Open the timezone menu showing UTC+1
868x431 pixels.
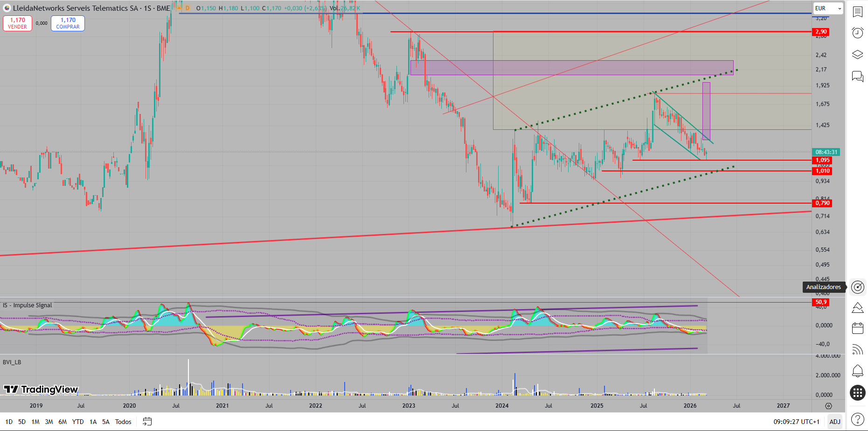pyautogui.click(x=796, y=422)
